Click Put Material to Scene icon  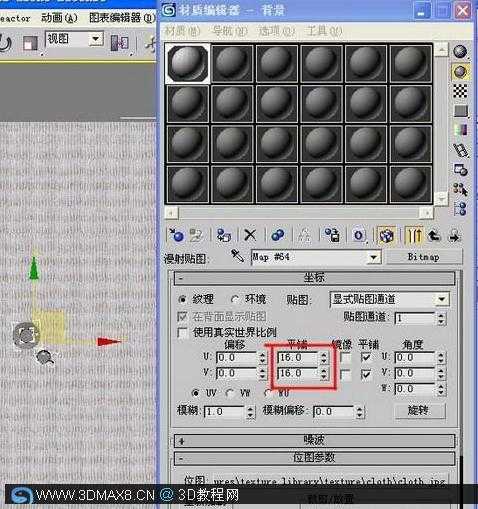(x=196, y=235)
